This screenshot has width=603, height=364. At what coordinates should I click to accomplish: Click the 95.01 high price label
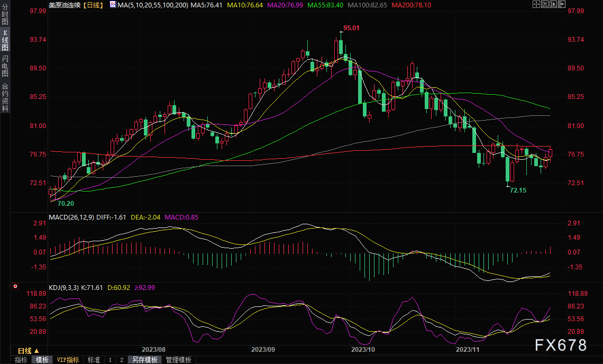(x=351, y=28)
